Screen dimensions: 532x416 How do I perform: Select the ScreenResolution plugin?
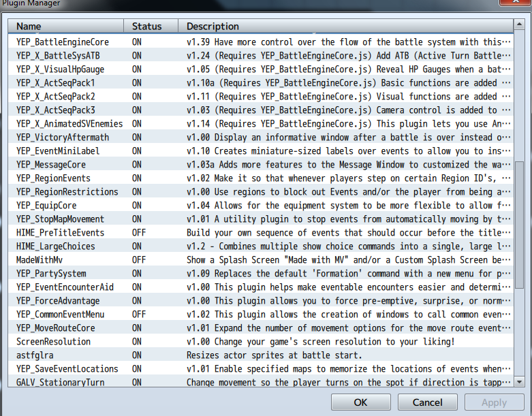pyautogui.click(x=261, y=341)
